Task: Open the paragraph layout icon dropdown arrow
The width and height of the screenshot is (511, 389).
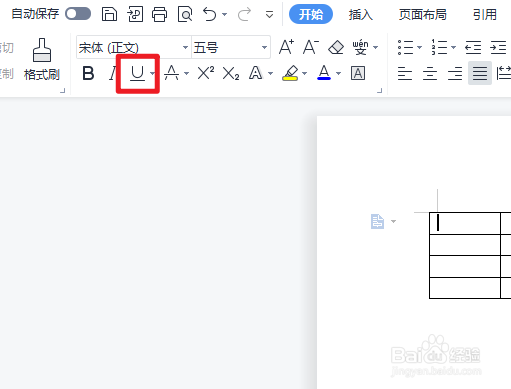Action: [x=393, y=221]
